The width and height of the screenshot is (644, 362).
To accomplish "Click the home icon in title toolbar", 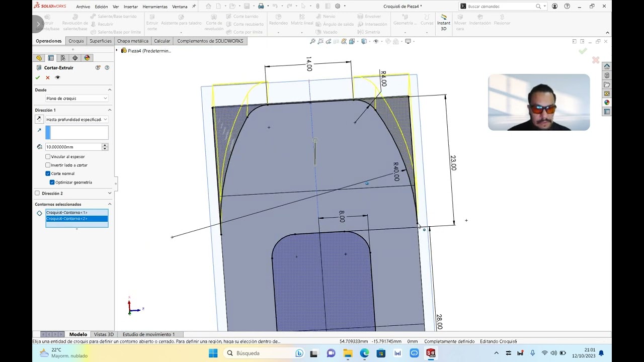I will pyautogui.click(x=208, y=6).
